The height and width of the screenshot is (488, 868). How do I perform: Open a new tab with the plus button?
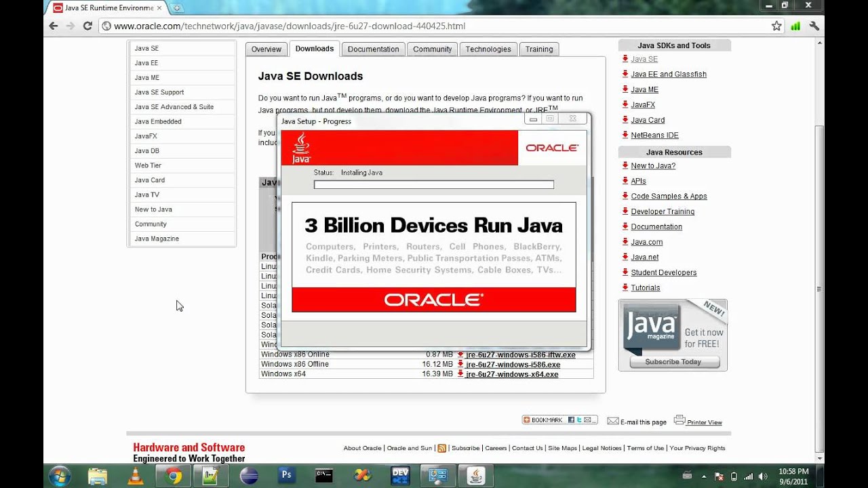click(177, 8)
